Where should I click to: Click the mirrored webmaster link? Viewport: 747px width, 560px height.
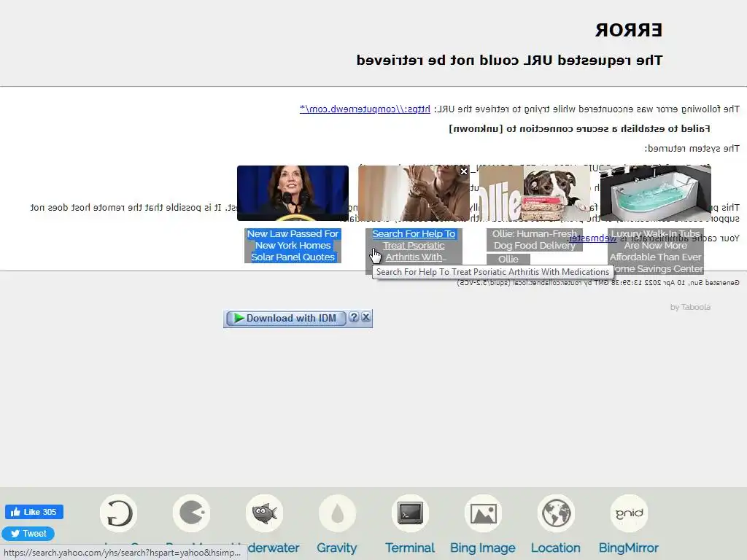tap(592, 238)
